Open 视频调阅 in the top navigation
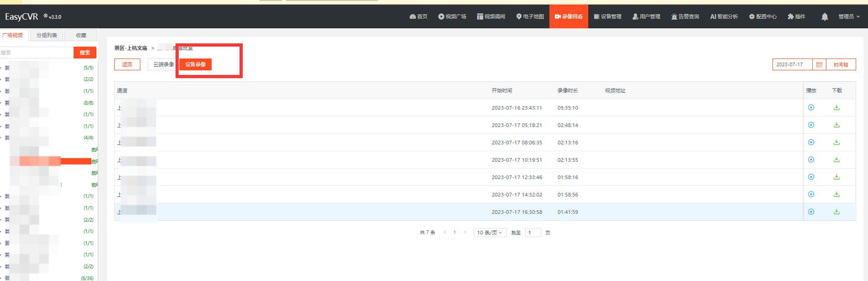Viewport: 868px width, 281px height. point(491,16)
